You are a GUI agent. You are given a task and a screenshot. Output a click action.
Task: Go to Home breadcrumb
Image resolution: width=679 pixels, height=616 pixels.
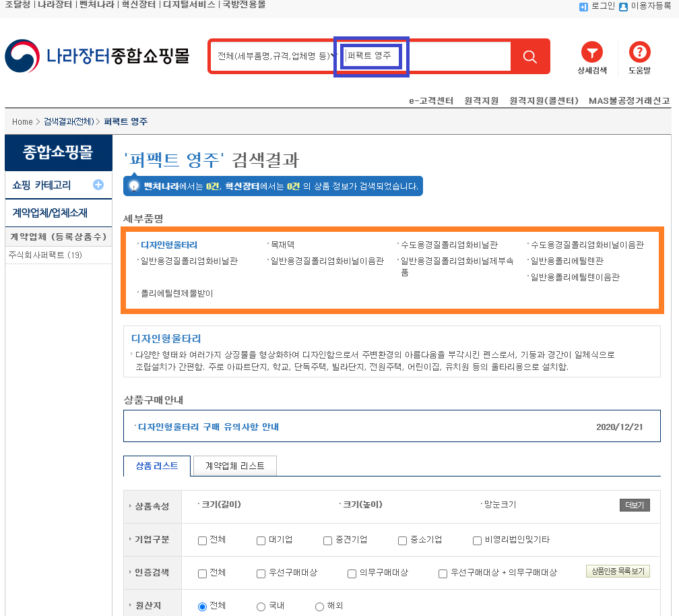(x=22, y=122)
